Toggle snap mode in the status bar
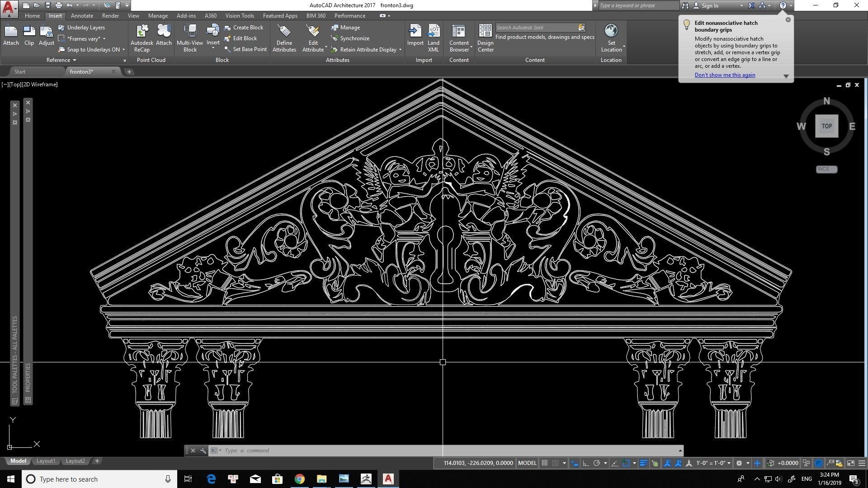The height and width of the screenshot is (488, 868). [556, 463]
